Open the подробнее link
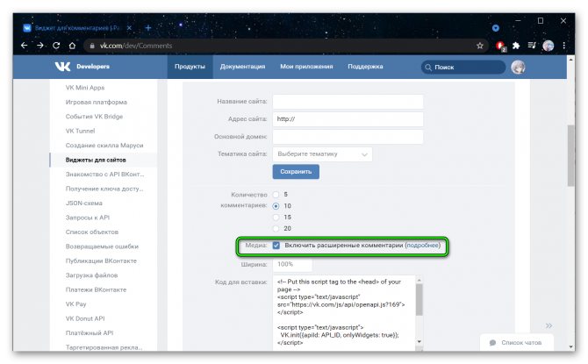The height and width of the screenshot is (364, 588). click(423, 246)
